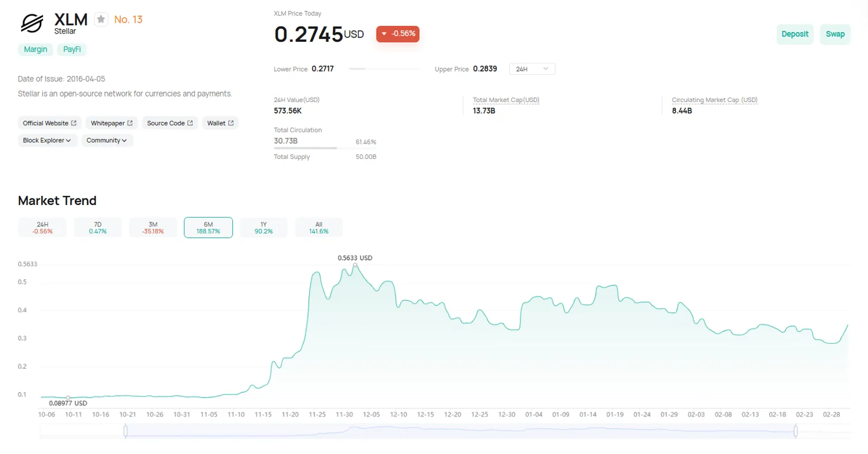Click the Circulating Market Cap (USD) label
Image resolution: width=868 pixels, height=454 pixels.
pos(714,100)
